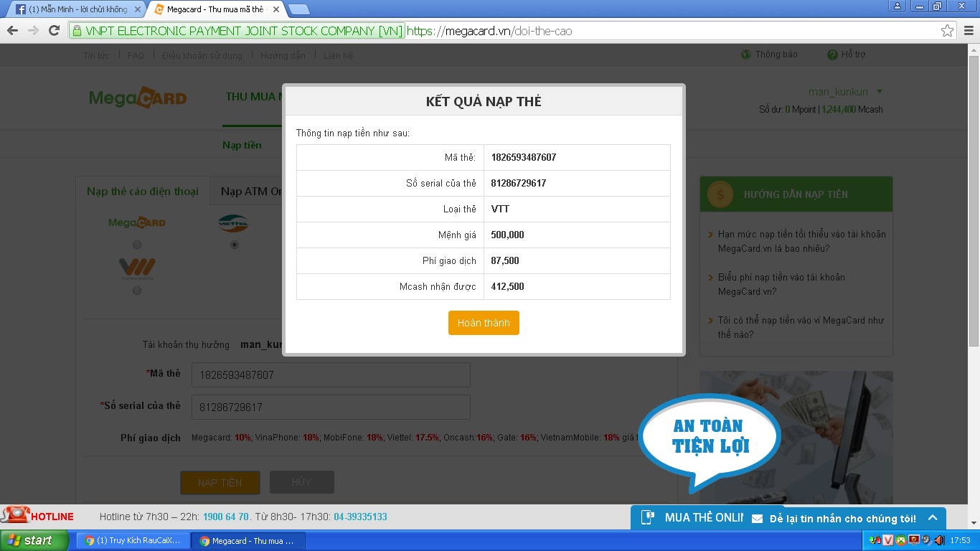Click the dollar coin icon in Hướng dẫn nạp tiền
The width and height of the screenshot is (980, 551).
[x=720, y=194]
